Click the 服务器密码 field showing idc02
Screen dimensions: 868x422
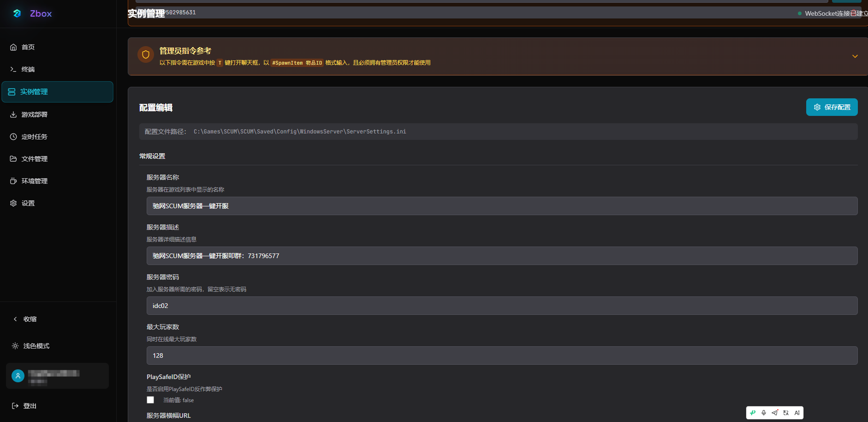click(x=502, y=306)
